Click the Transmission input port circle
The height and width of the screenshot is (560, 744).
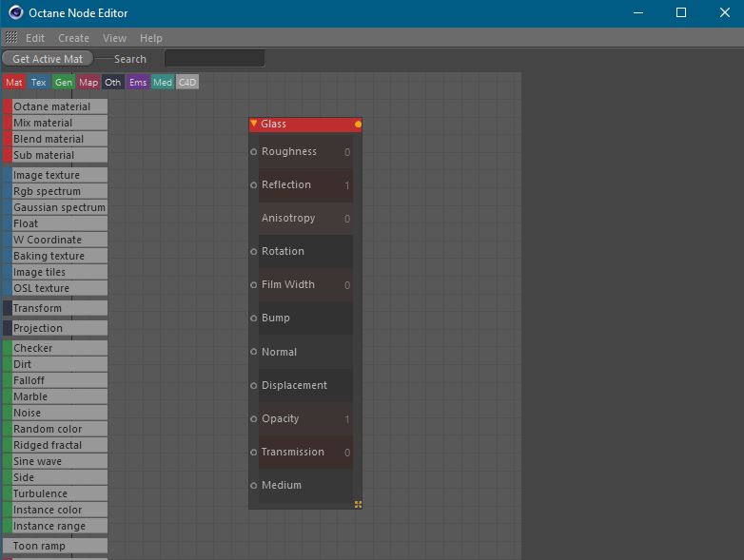[x=253, y=452]
